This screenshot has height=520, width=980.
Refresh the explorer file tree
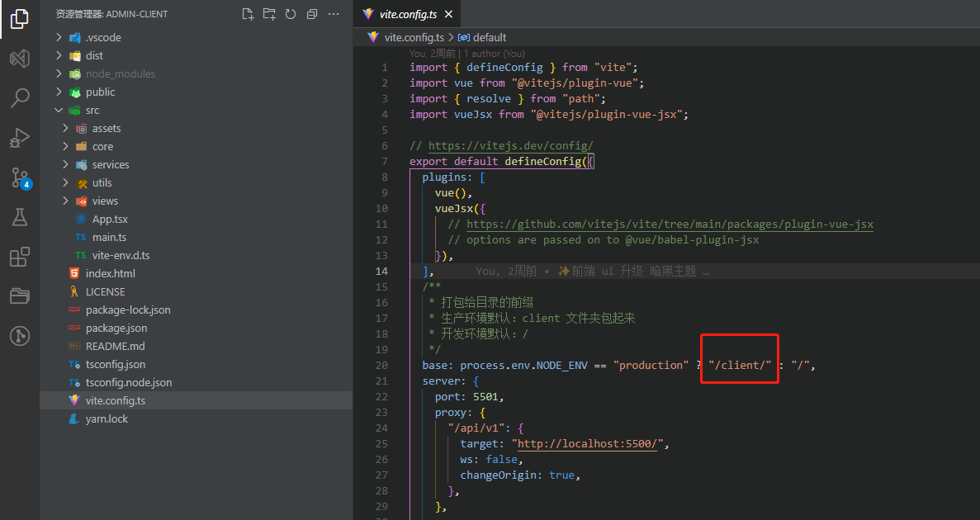[291, 14]
